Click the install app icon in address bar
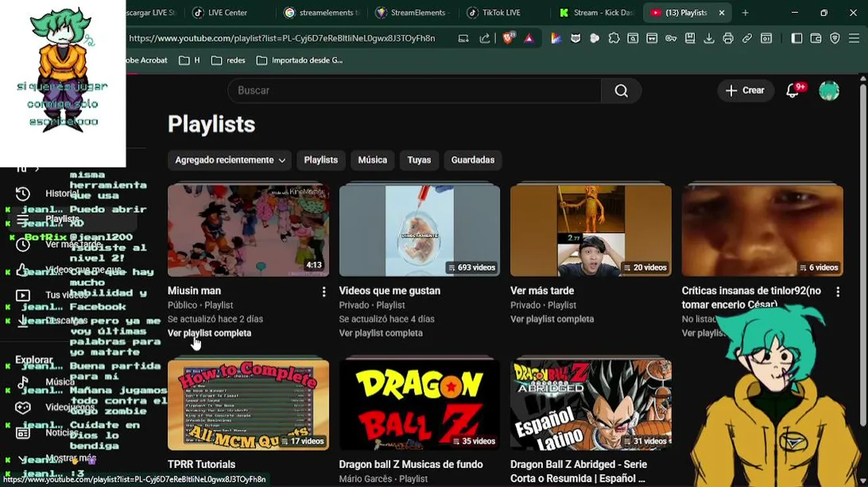 pos(463,39)
